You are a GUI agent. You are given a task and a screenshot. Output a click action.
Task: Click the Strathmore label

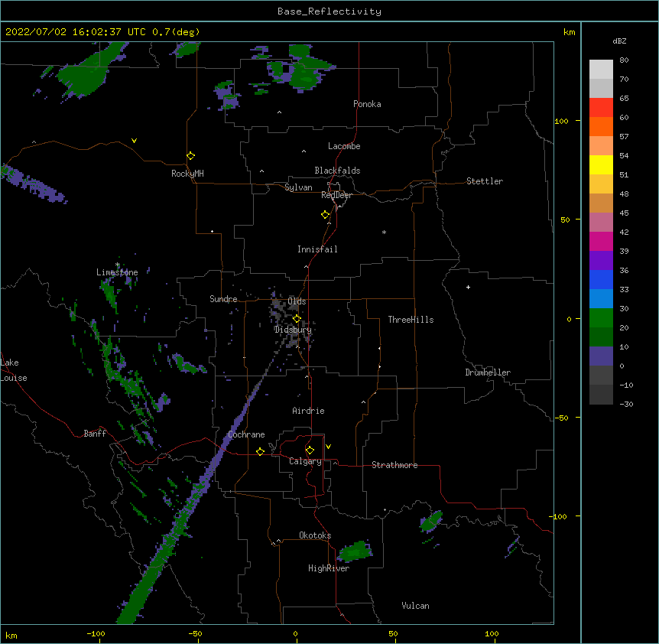coord(394,465)
